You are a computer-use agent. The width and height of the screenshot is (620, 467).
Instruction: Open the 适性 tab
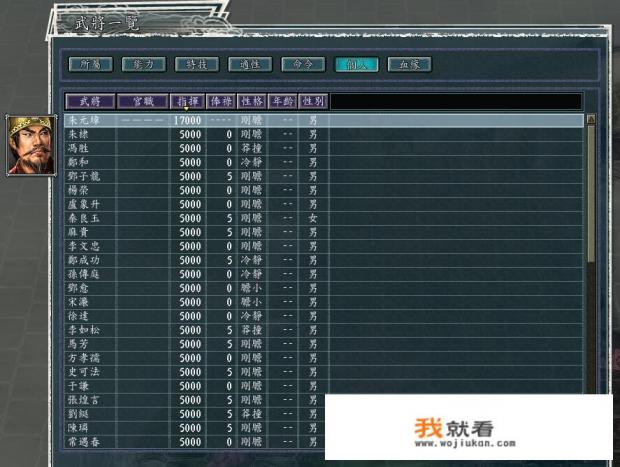(x=249, y=64)
